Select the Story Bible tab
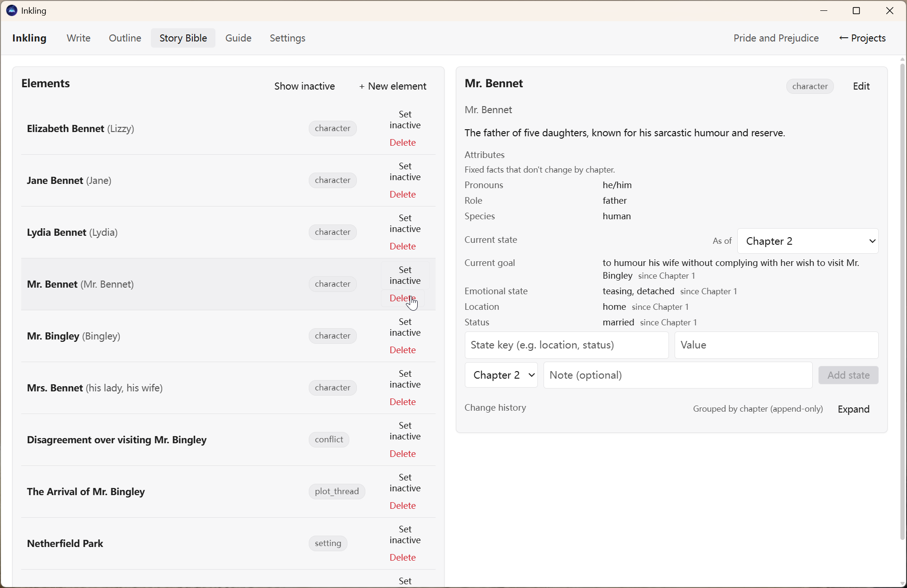This screenshot has width=907, height=588. (x=183, y=38)
